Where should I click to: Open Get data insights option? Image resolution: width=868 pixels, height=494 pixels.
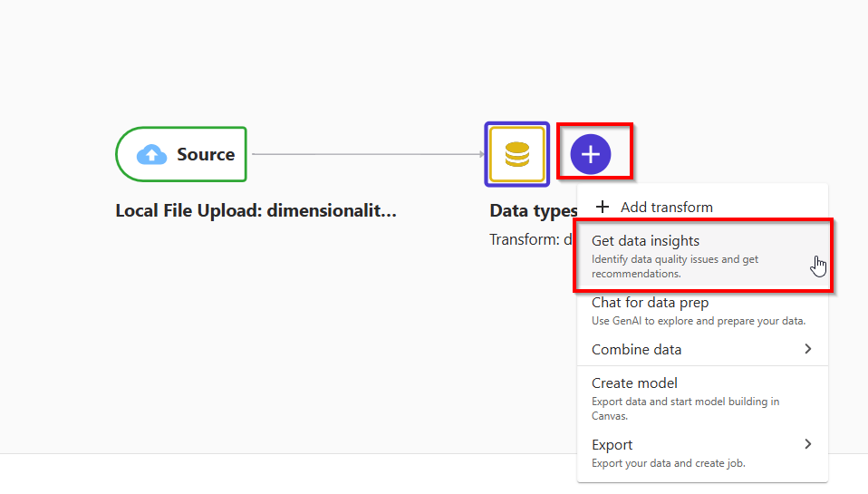click(646, 241)
